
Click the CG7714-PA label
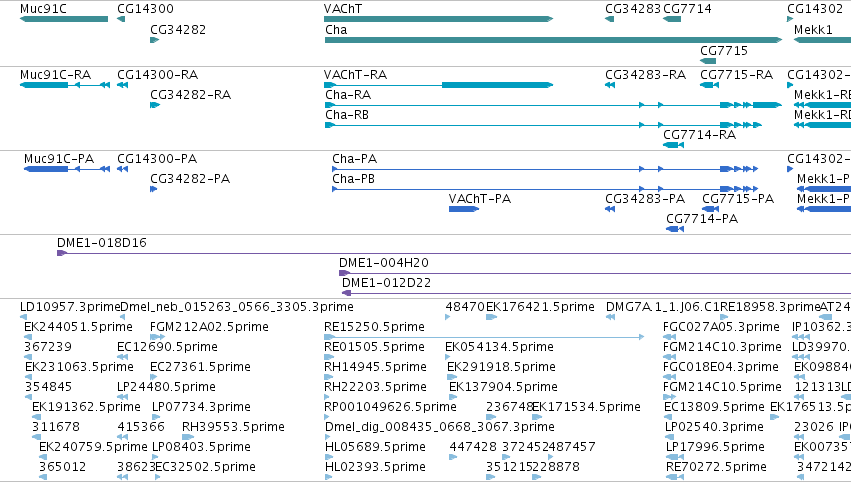[702, 219]
